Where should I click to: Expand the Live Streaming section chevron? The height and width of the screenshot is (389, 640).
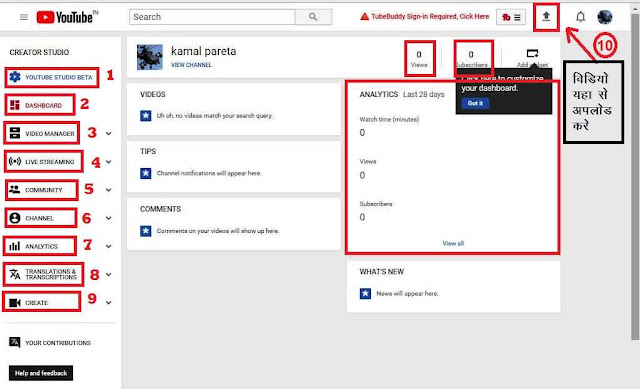[109, 162]
